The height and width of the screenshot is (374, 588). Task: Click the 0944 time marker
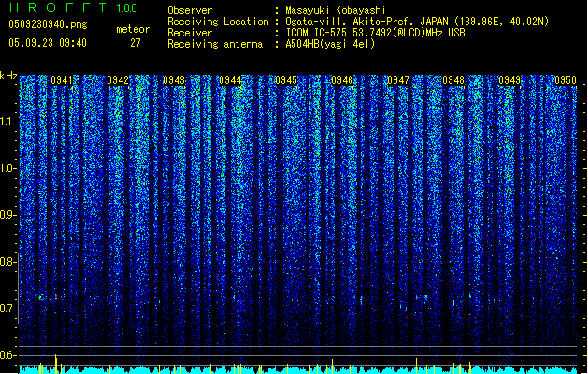tap(230, 80)
